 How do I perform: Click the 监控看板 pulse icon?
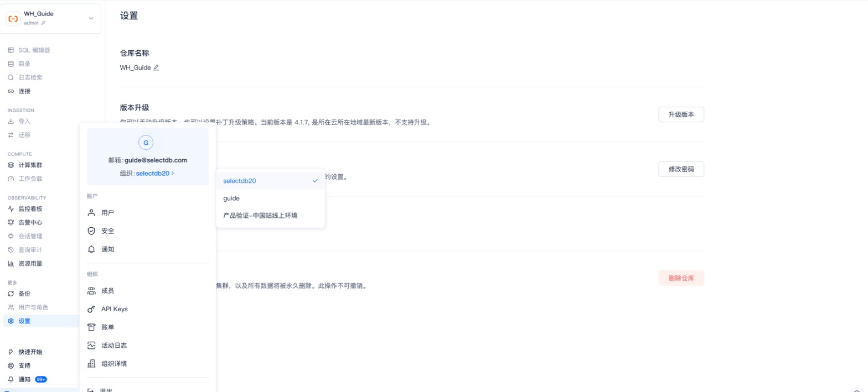tap(11, 209)
